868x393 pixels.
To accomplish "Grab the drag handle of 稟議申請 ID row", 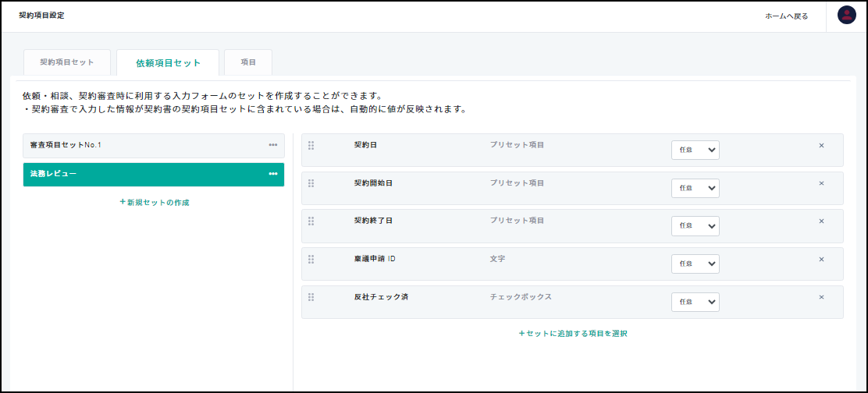I will click(311, 259).
